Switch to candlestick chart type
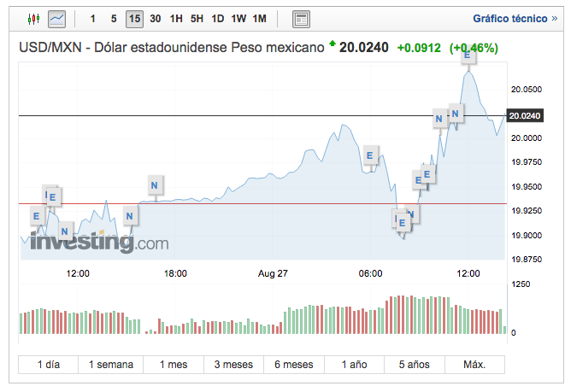This screenshot has width=571, height=392. pos(34,18)
